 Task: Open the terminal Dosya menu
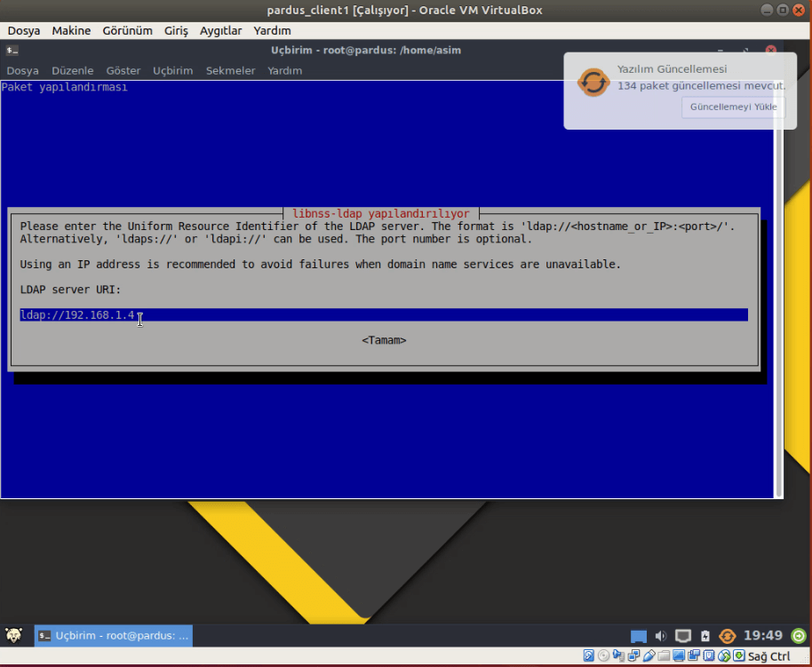click(x=23, y=70)
